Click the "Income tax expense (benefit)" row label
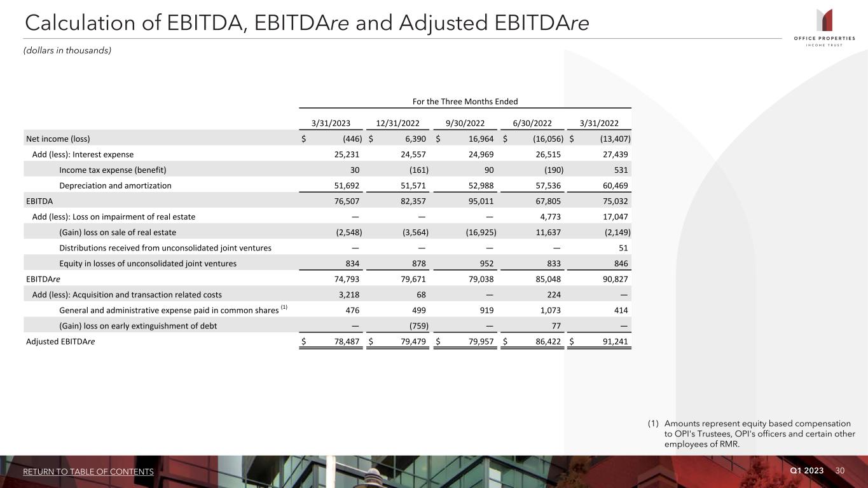Screen dimensions: 868x488 pyautogui.click(x=113, y=170)
